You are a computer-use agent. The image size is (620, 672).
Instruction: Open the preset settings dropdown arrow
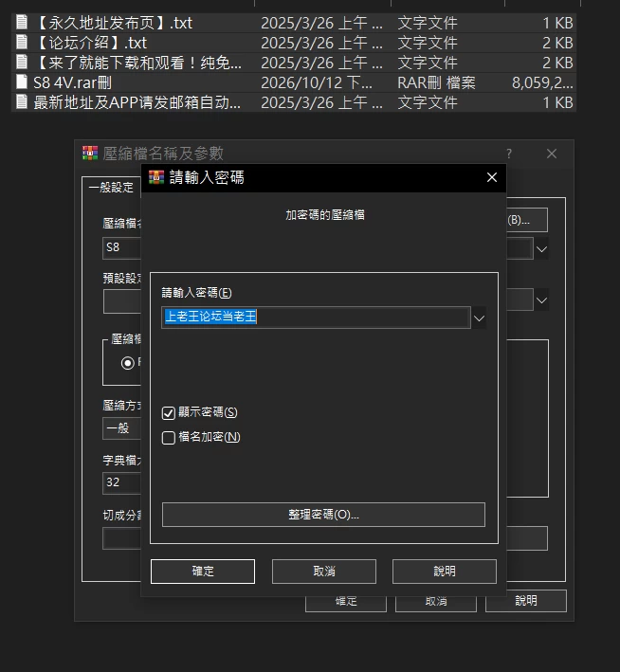[x=541, y=300]
